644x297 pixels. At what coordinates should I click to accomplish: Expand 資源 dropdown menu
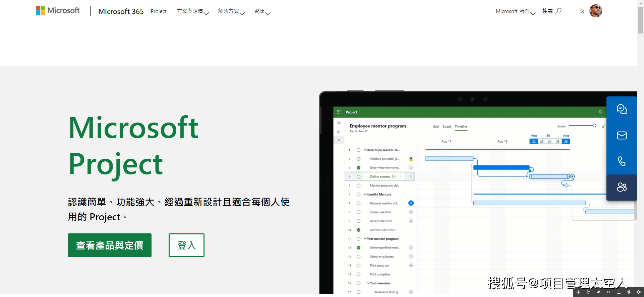tap(262, 11)
